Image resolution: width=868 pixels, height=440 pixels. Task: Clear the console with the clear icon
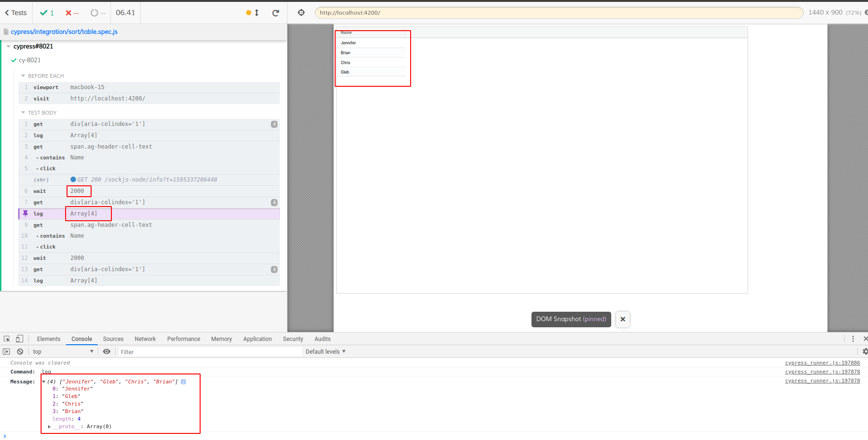click(x=20, y=351)
